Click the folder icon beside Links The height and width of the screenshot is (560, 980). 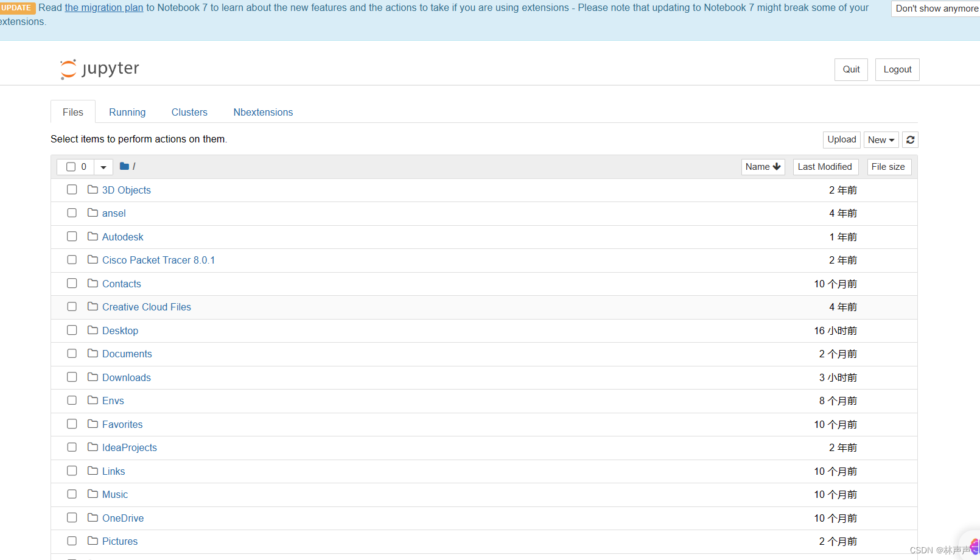pos(93,471)
